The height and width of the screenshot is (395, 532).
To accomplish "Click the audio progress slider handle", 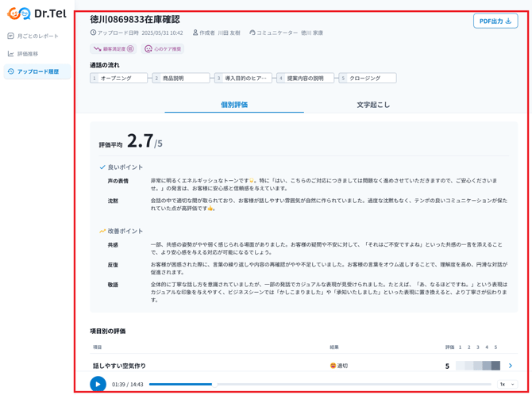I will tap(214, 384).
